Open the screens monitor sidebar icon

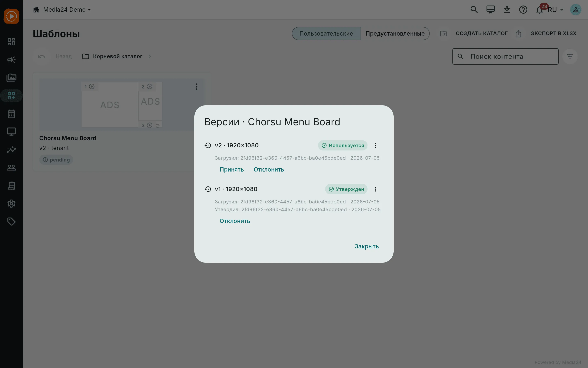tap(11, 132)
